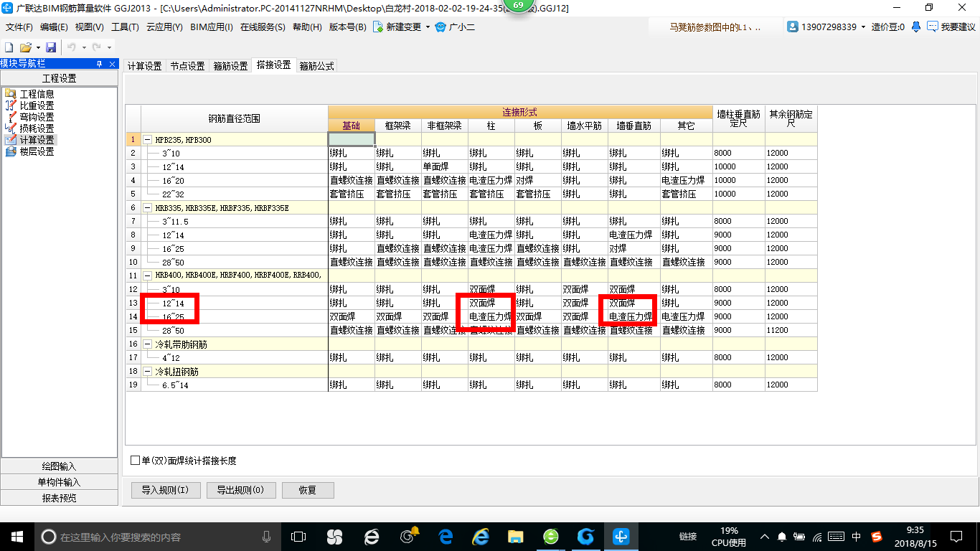Toggle 单(双)面焊统计搭接长度 checkbox

point(136,461)
